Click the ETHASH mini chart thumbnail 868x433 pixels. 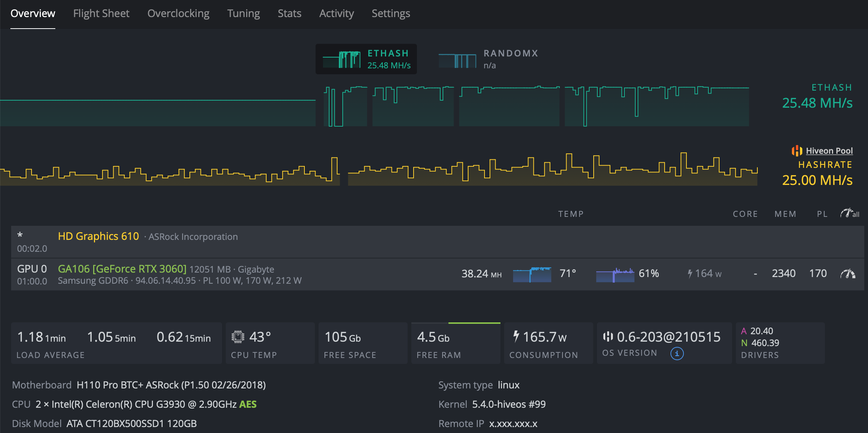342,59
